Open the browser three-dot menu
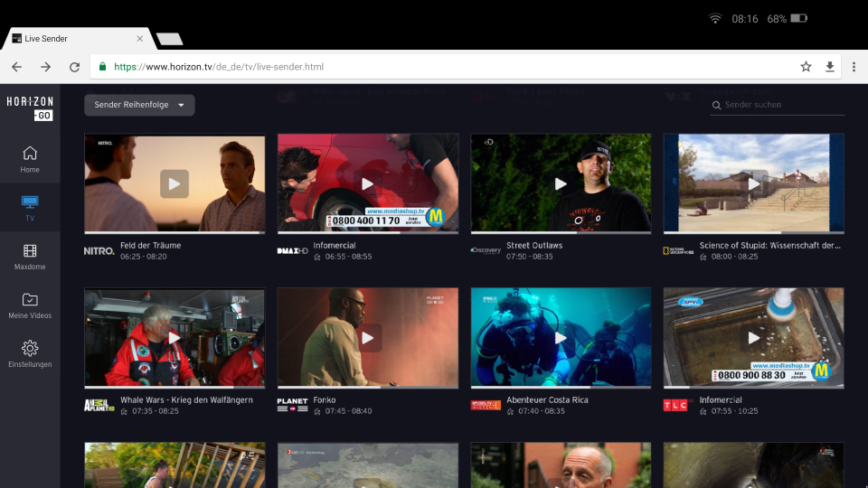This screenshot has height=488, width=868. pyautogui.click(x=854, y=67)
